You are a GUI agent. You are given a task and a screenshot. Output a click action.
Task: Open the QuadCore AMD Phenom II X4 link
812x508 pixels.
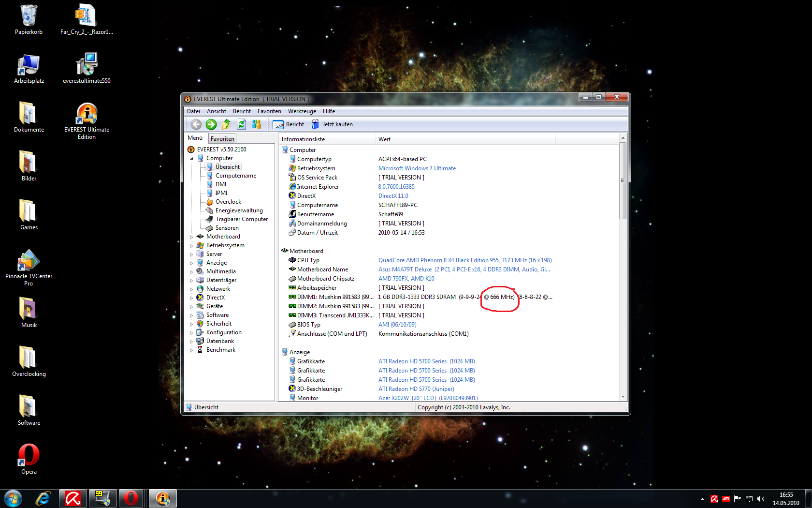[x=465, y=260]
